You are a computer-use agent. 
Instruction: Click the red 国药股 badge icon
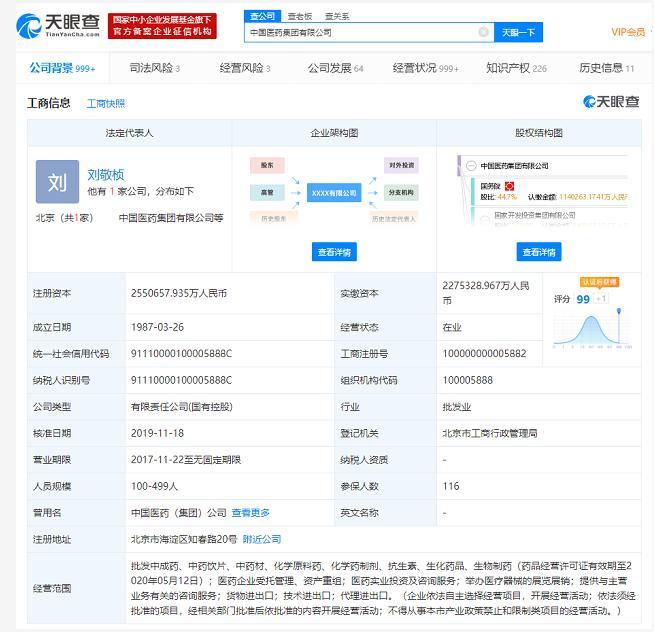tap(509, 186)
